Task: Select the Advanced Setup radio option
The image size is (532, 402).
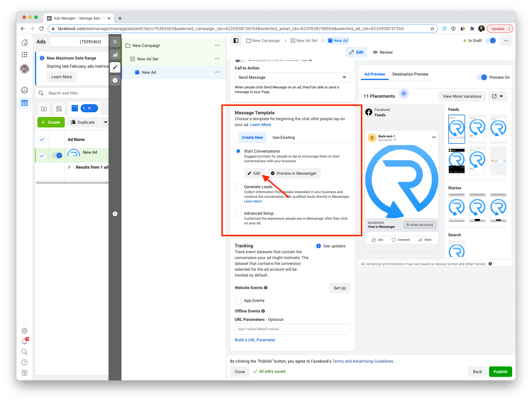Action: 238,213
